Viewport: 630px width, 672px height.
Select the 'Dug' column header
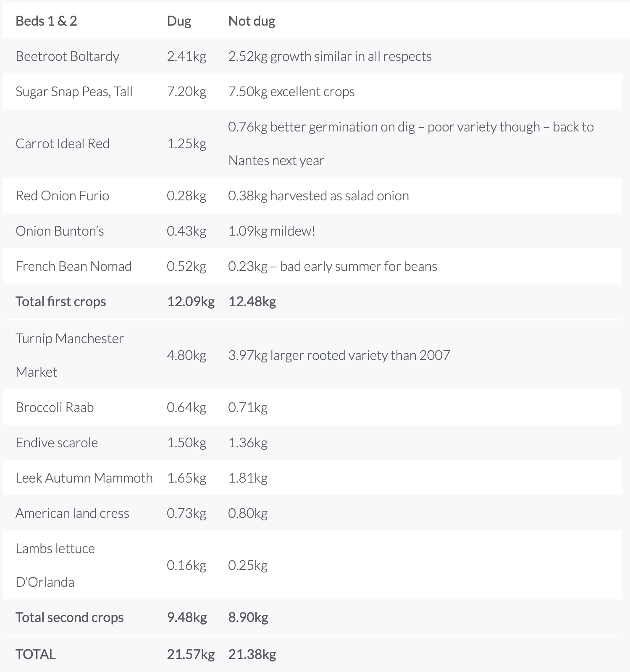(179, 21)
